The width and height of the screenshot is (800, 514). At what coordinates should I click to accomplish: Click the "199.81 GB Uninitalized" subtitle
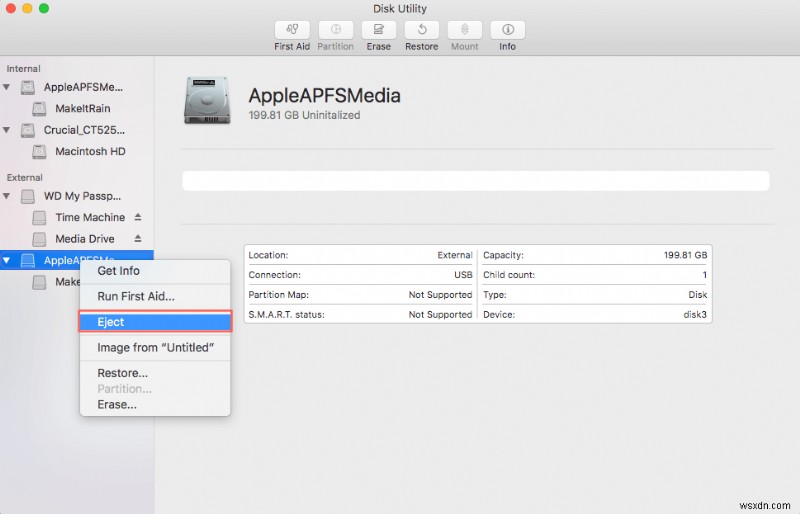click(x=304, y=115)
